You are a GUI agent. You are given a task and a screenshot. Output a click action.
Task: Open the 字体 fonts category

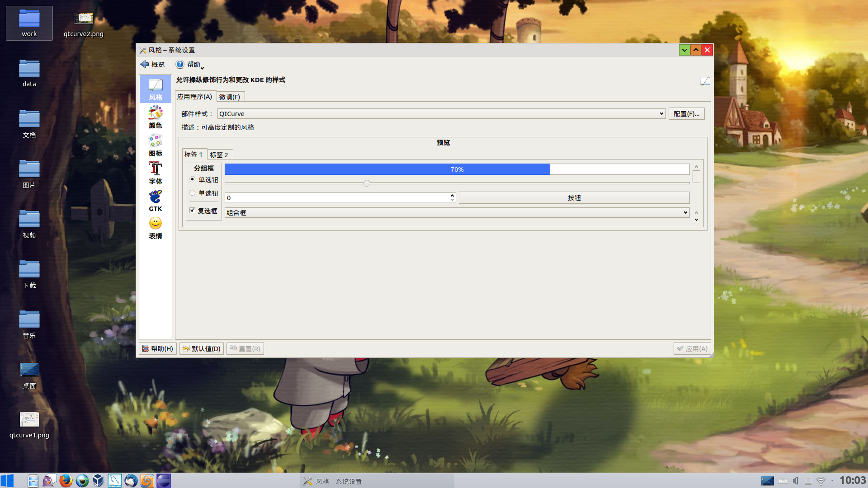pos(156,173)
